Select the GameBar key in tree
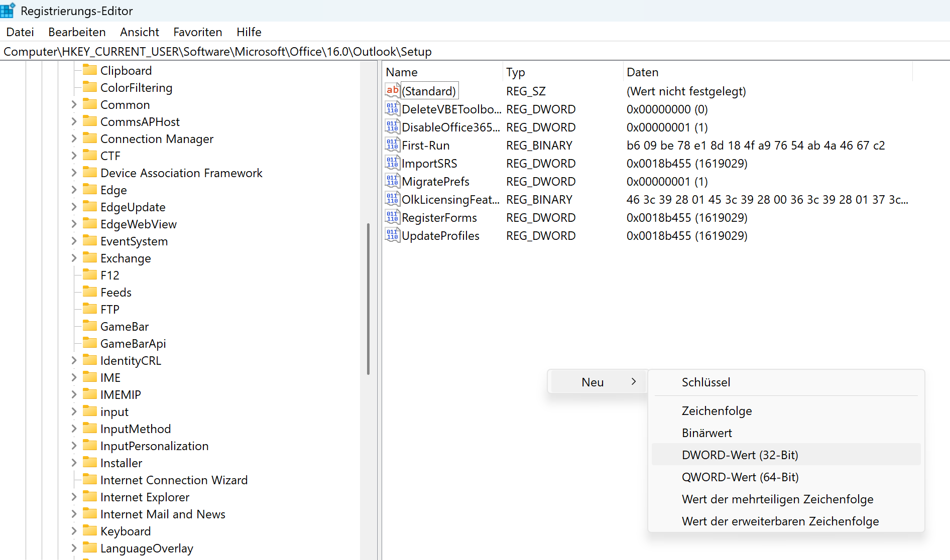The image size is (950, 560). (125, 326)
